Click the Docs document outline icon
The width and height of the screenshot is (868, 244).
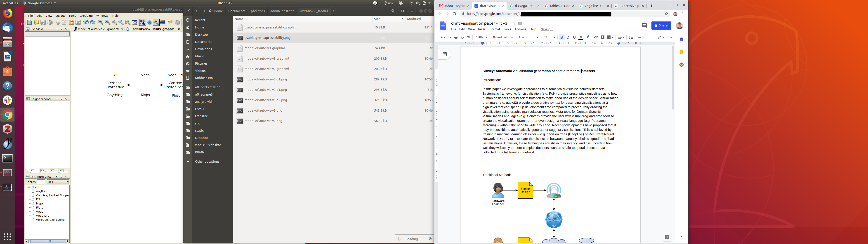point(444,54)
